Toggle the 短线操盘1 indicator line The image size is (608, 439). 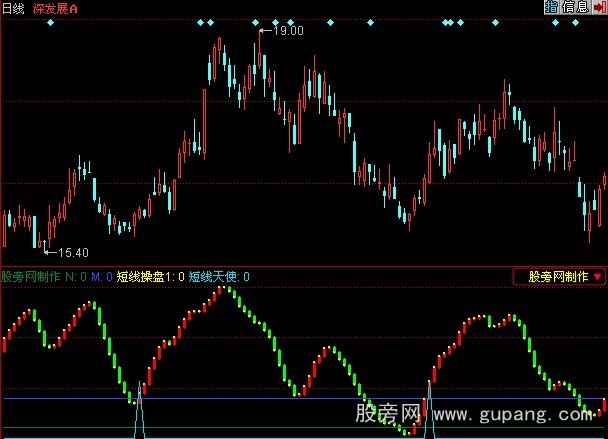[x=151, y=276]
